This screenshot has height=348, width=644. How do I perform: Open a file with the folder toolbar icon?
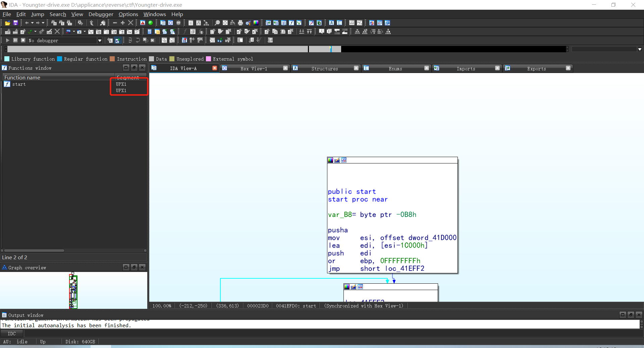pos(8,22)
